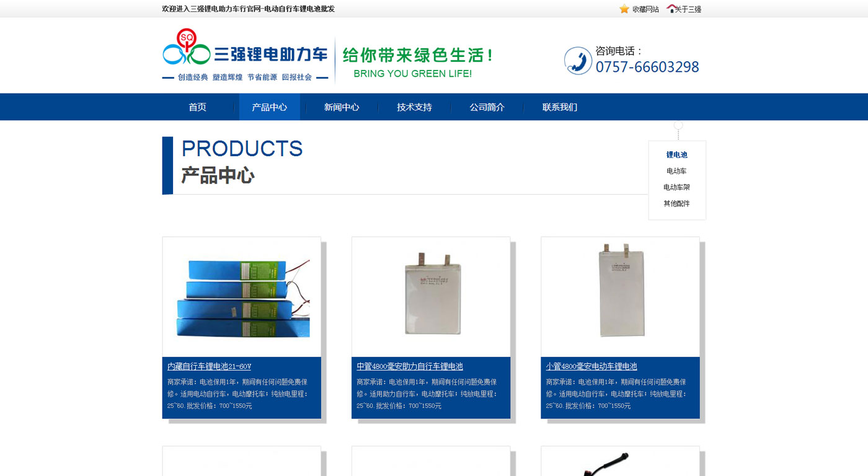Viewport: 868px width, 476px height.
Task: Open the blue battery pack thumbnail
Action: 242,297
